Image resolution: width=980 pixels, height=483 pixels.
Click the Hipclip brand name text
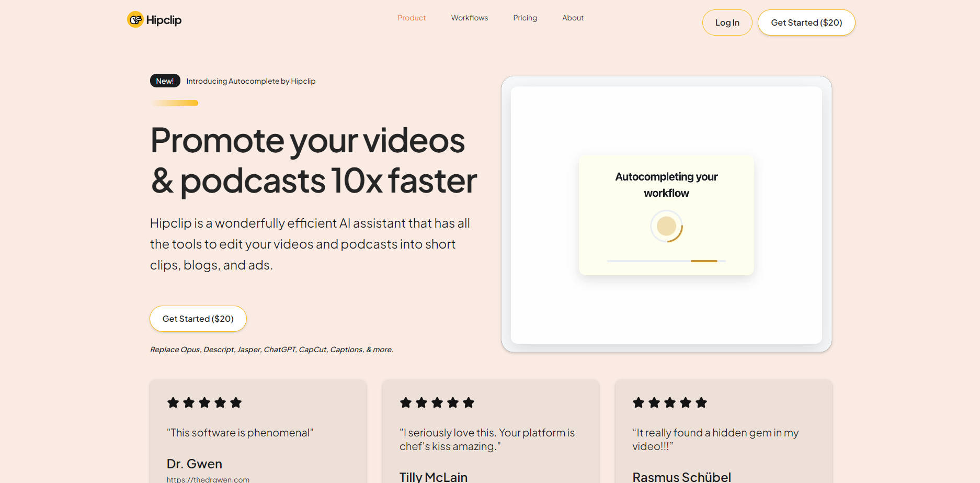[164, 20]
